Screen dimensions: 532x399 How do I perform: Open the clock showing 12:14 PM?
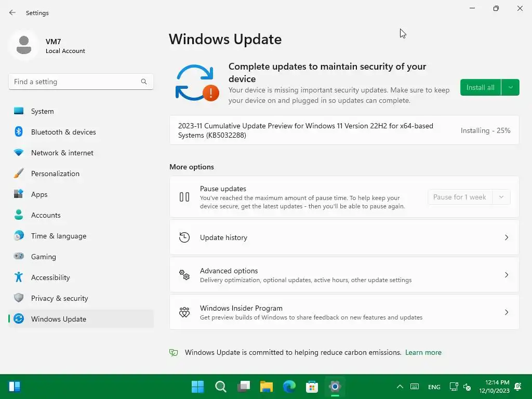click(495, 387)
